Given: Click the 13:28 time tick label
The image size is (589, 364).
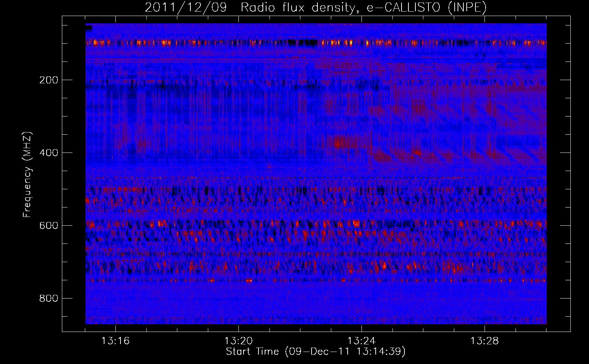Looking at the screenshot, I should (x=485, y=341).
